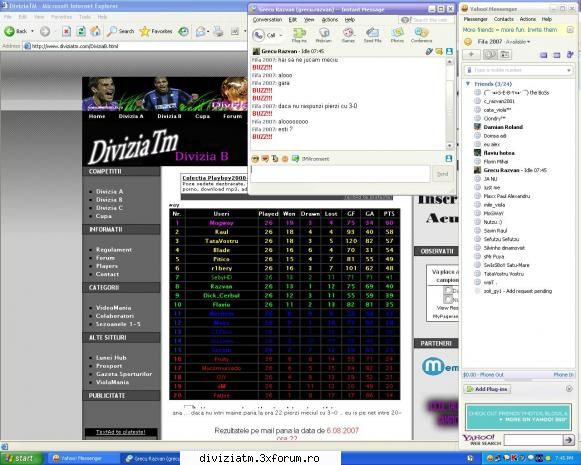
Task: Open Conversation menu in Instant Message window
Action: [267, 20]
